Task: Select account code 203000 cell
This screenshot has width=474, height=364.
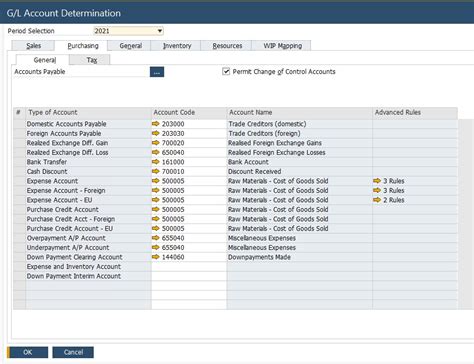Action: point(189,124)
